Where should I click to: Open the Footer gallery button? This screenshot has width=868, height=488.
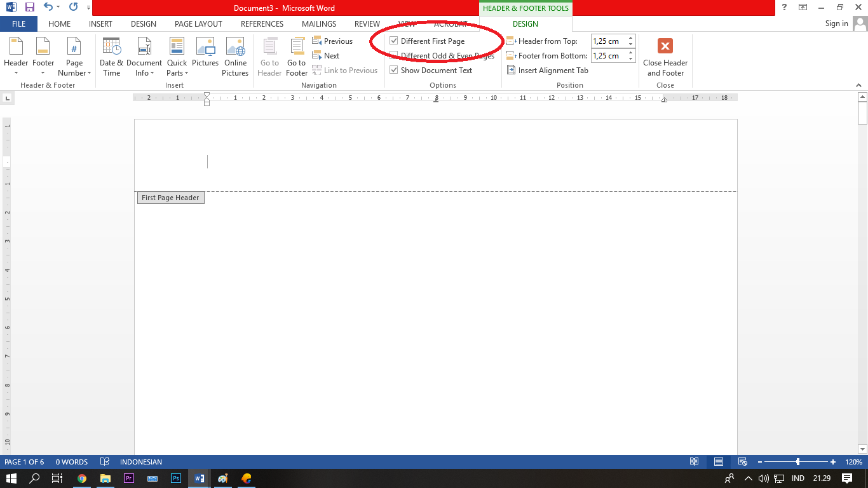tap(43, 56)
